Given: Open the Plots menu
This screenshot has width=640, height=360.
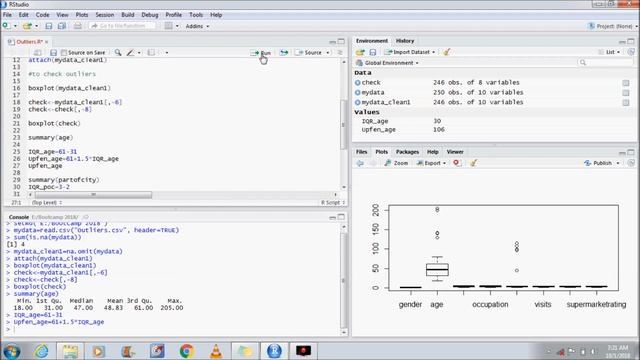Looking at the screenshot, I should click(x=82, y=15).
